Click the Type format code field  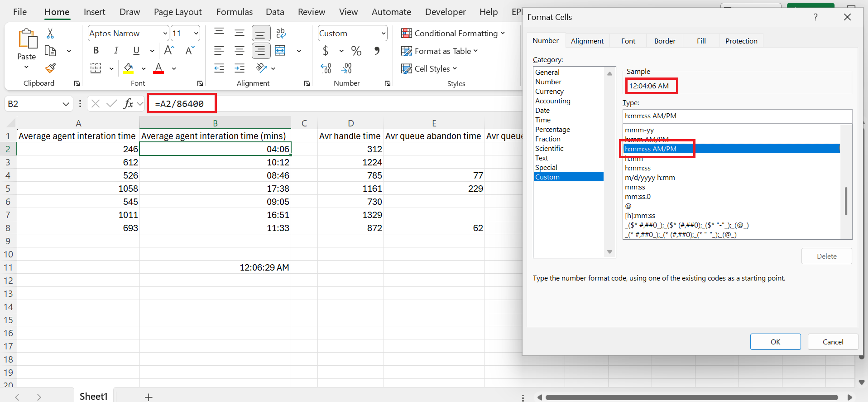737,116
